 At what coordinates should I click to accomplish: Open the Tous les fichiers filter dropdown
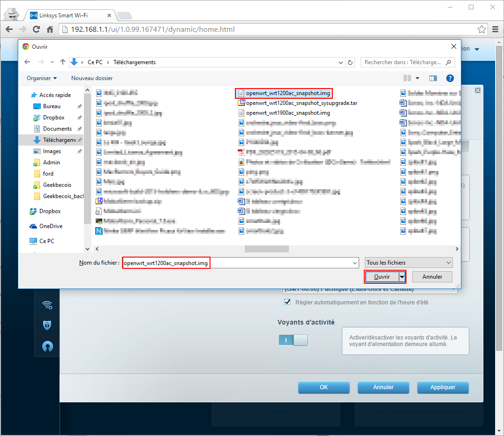click(408, 263)
